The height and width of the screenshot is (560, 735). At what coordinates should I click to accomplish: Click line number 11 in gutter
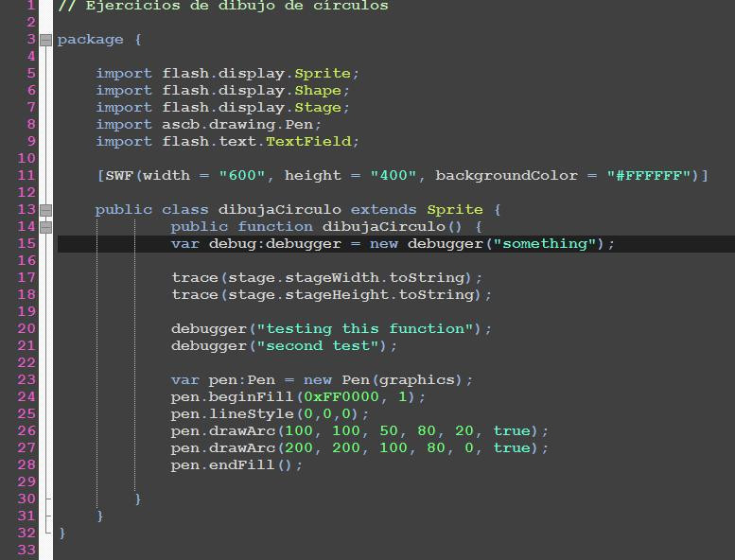coord(26,176)
